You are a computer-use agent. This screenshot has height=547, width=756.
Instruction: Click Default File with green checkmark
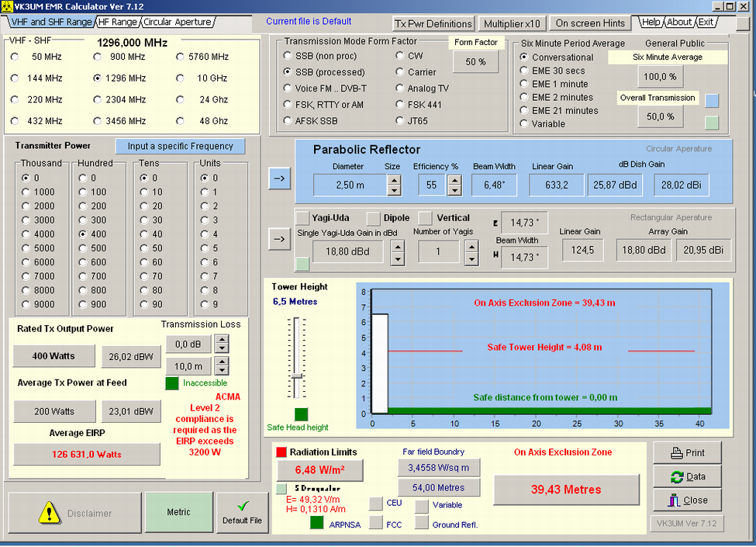(243, 513)
